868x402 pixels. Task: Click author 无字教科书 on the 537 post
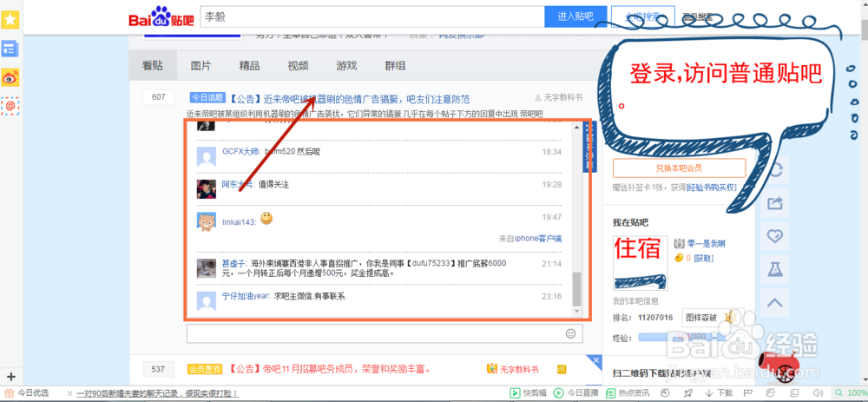pyautogui.click(x=519, y=369)
